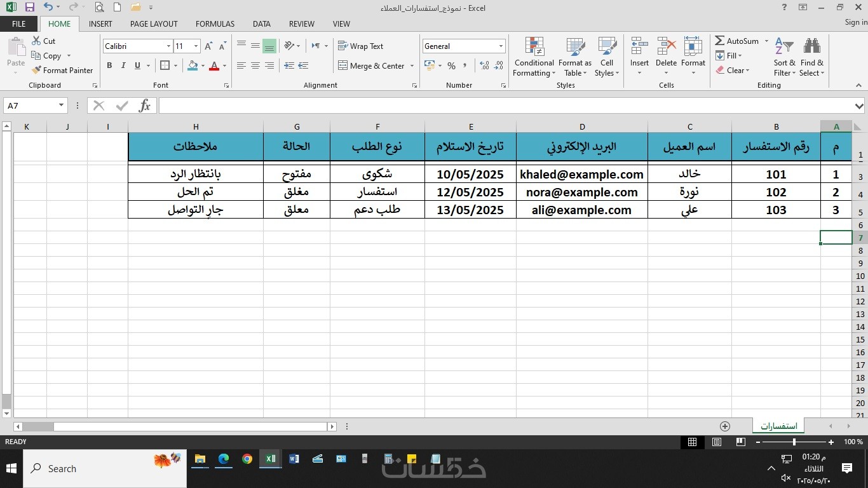
Task: Switch to Page Layout view in status bar
Action: point(717,442)
